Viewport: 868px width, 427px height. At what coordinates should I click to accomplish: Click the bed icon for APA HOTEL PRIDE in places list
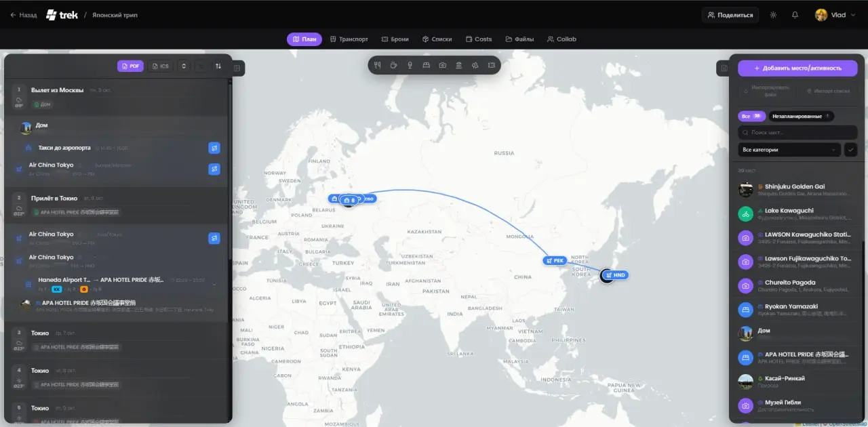[x=746, y=358]
